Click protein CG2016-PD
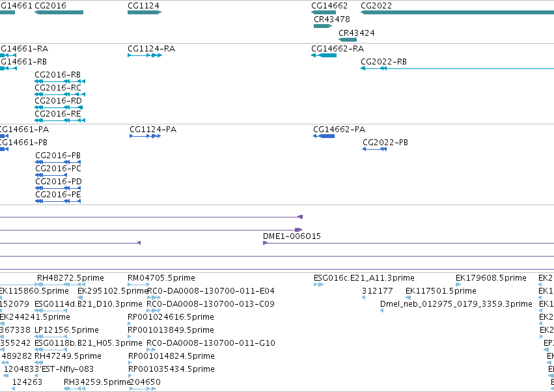Image resolution: width=554 pixels, height=392 pixels. click(x=59, y=182)
